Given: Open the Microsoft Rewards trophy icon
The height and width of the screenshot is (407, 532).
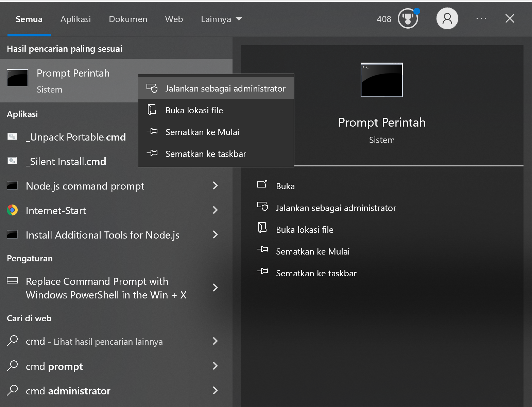Looking at the screenshot, I should [408, 19].
